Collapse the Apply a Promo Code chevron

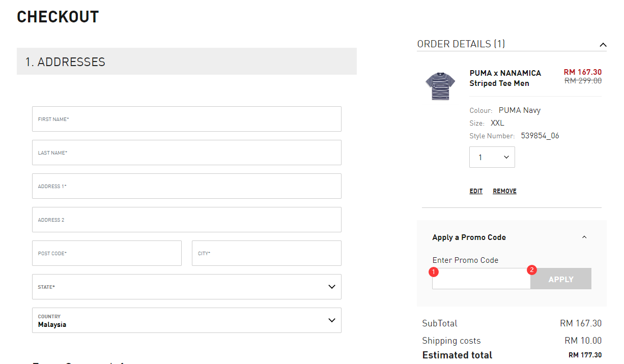pyautogui.click(x=584, y=237)
